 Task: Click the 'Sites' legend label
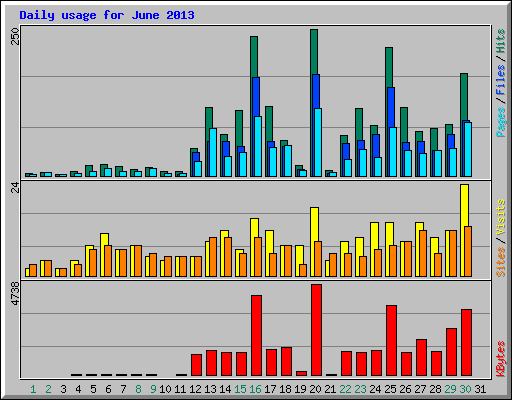click(x=500, y=262)
